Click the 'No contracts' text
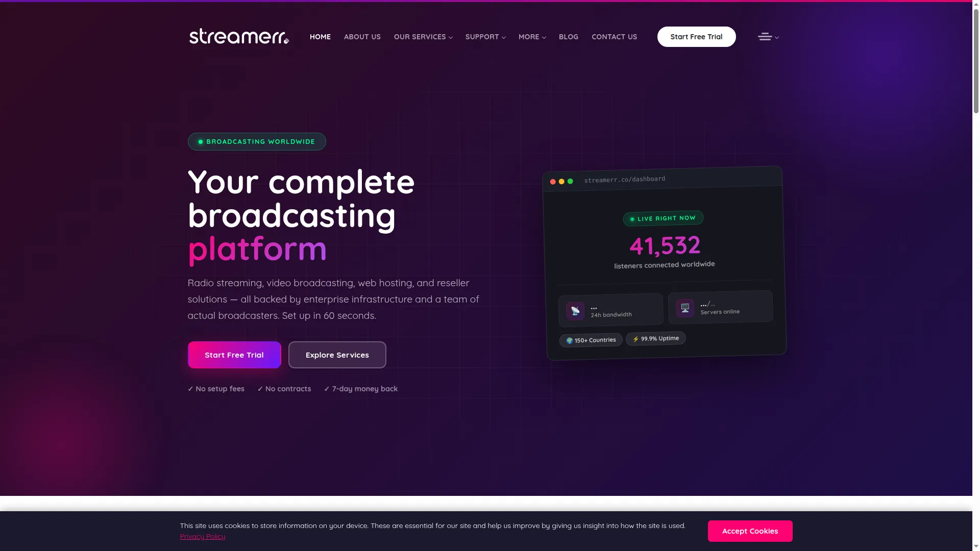This screenshot has height=551, width=980. click(x=284, y=389)
